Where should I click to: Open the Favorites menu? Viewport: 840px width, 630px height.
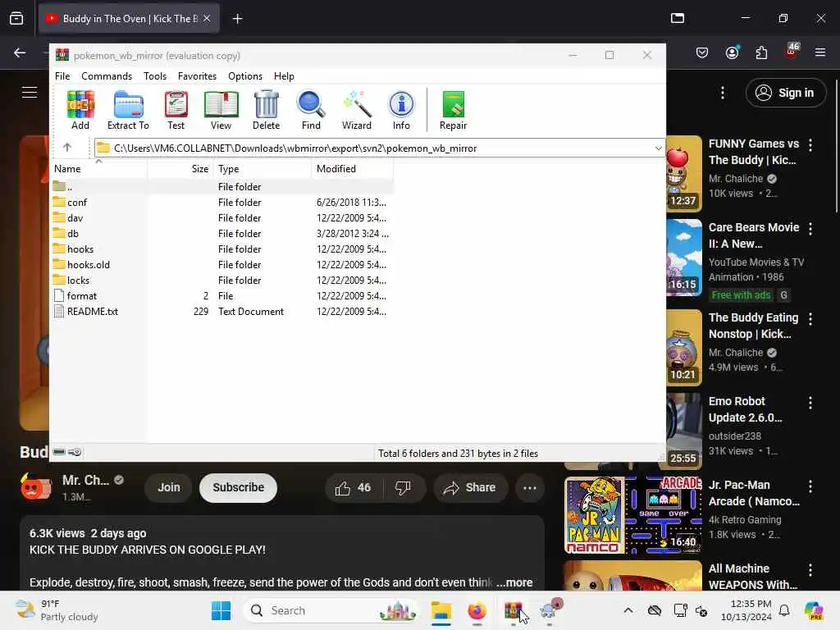click(197, 76)
